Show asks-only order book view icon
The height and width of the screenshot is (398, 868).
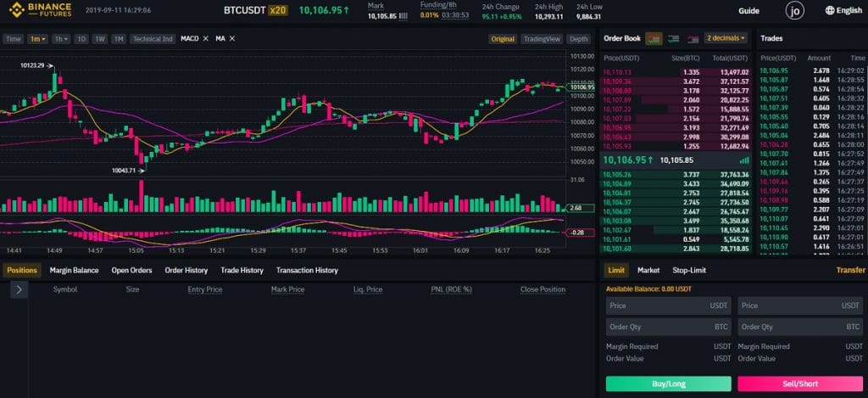pyautogui.click(x=693, y=39)
